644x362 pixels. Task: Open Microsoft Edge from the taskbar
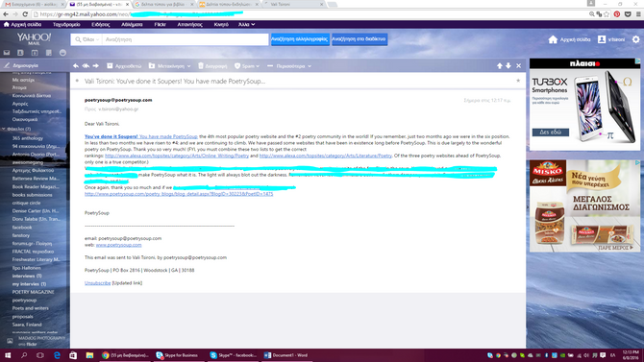(x=57, y=355)
